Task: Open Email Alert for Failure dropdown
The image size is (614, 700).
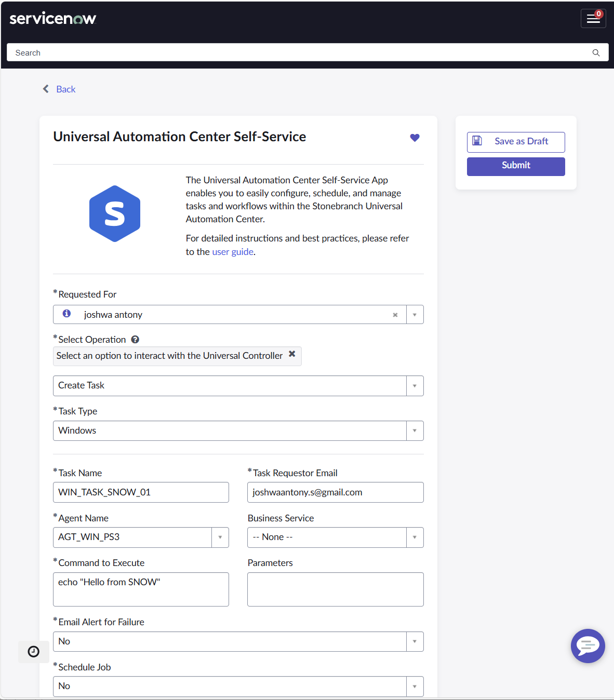Action: point(238,641)
